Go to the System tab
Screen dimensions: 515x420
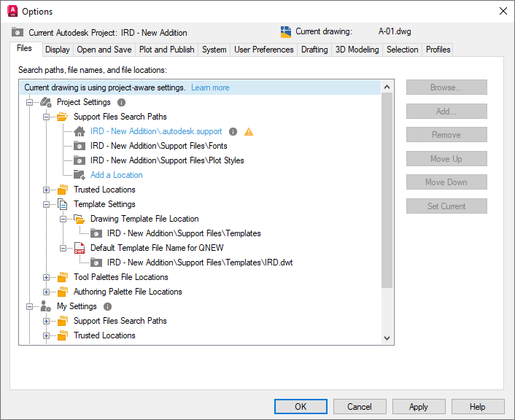pyautogui.click(x=214, y=50)
